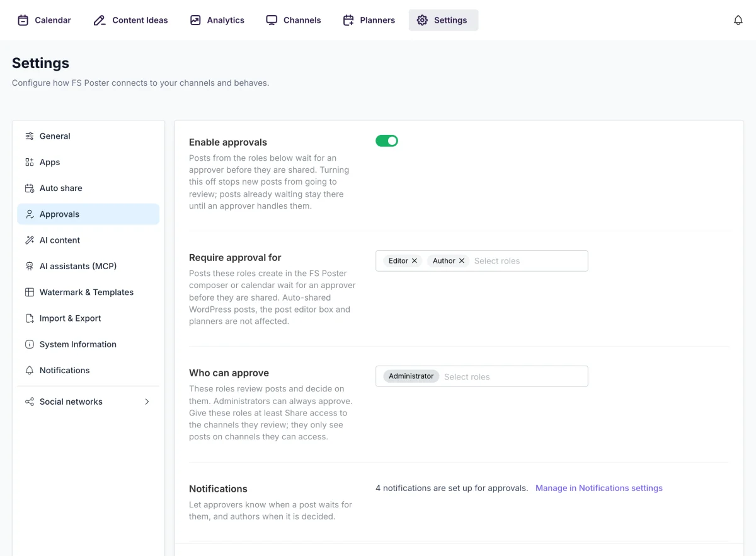756x556 pixels.
Task: Expand the Social networks chevron
Action: tap(147, 402)
